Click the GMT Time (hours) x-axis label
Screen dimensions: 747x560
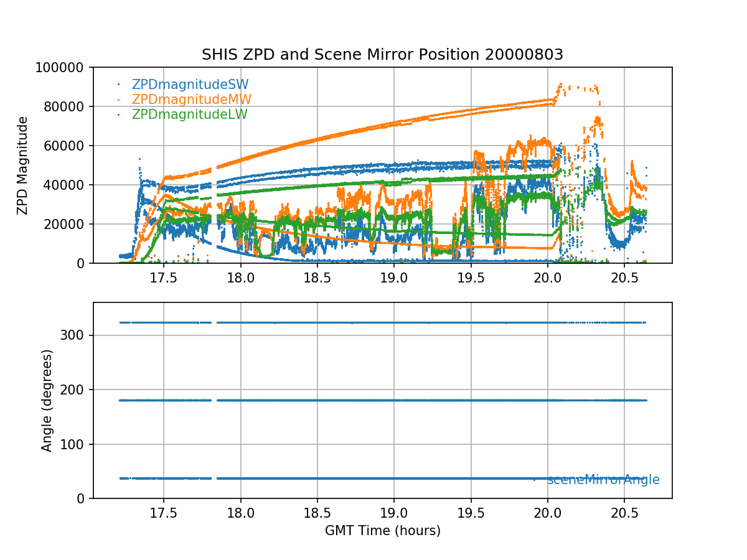click(382, 531)
